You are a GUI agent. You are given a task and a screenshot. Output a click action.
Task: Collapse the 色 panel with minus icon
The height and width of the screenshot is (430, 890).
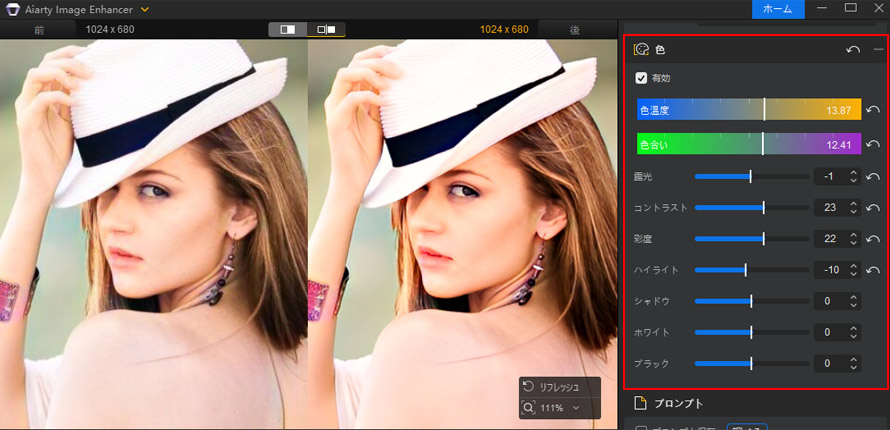[x=879, y=50]
